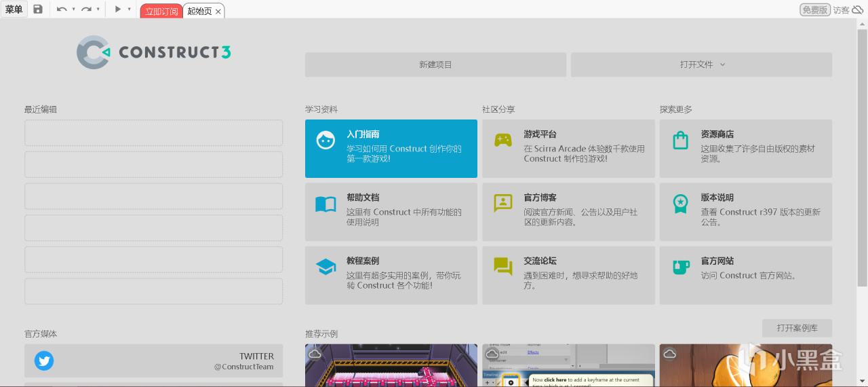Click the cloud icon on lemon example

(669, 354)
